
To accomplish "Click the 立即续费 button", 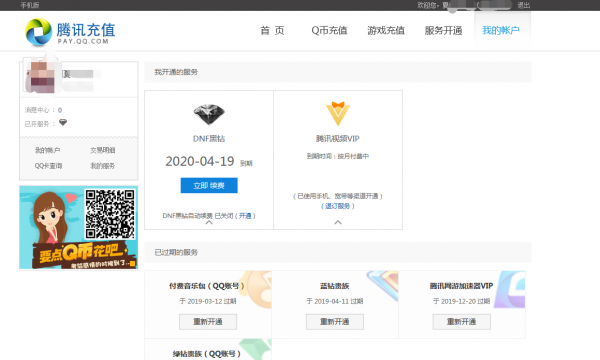I will click(x=209, y=186).
